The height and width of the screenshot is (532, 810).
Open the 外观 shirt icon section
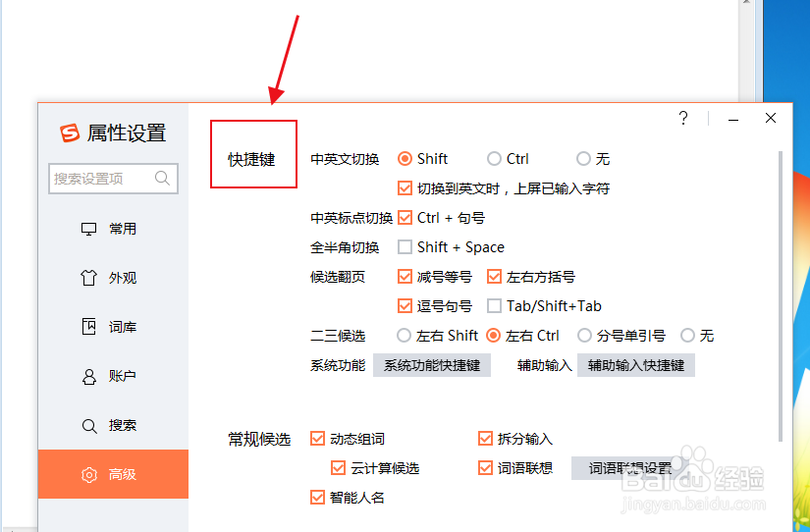88,278
